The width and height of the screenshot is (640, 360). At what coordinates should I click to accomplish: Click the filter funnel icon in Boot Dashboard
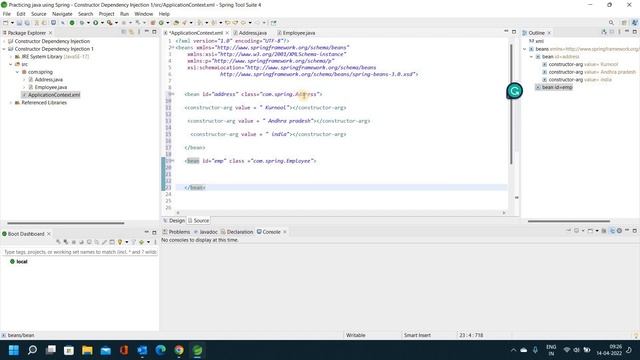tap(133, 242)
